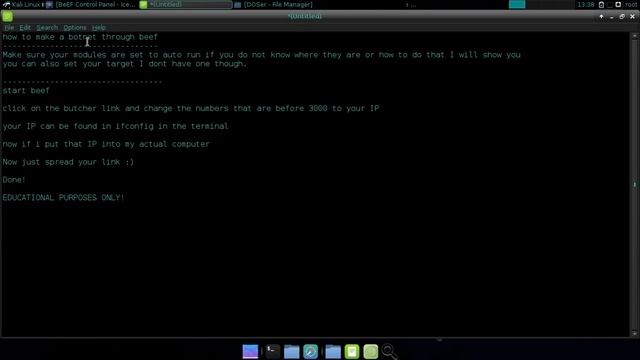Click the 'Done!' line
This screenshot has height=360, width=640.
click(14, 180)
